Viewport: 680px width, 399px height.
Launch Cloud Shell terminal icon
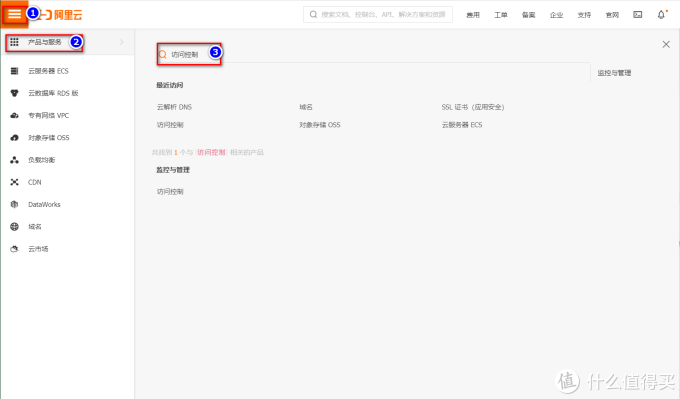click(x=638, y=15)
